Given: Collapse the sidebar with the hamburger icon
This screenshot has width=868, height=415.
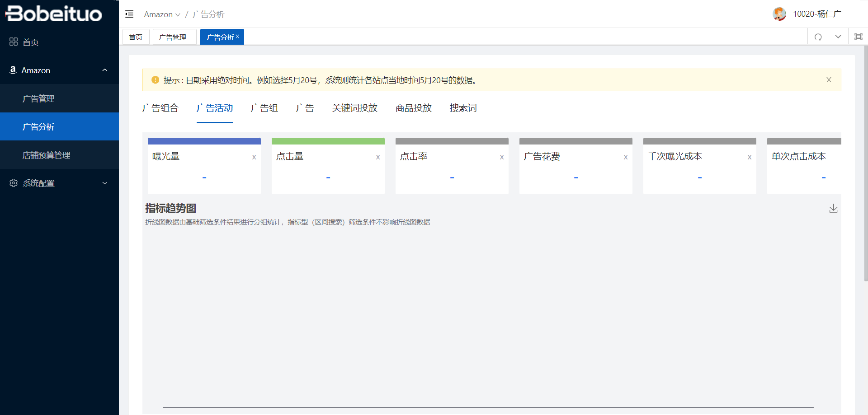Looking at the screenshot, I should click(x=129, y=14).
